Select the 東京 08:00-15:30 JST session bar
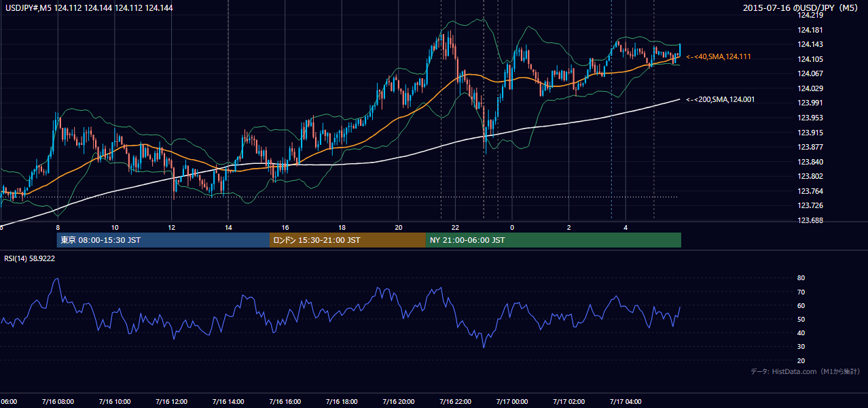 tap(164, 240)
